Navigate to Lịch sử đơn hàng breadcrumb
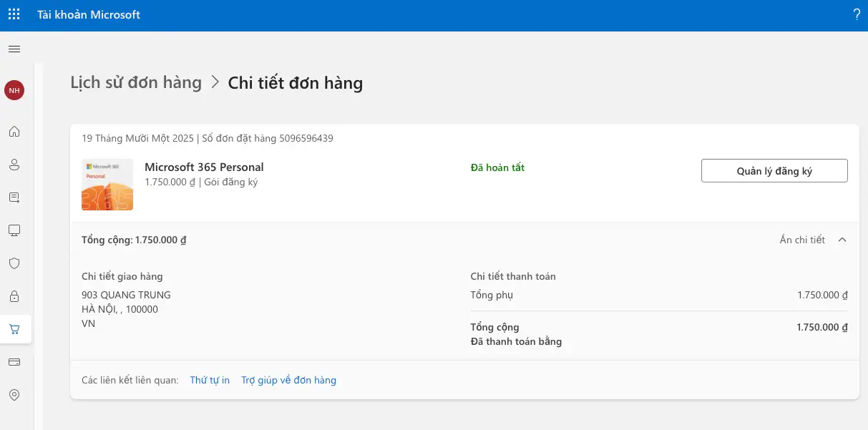Viewport: 868px width, 430px height. 135,82
